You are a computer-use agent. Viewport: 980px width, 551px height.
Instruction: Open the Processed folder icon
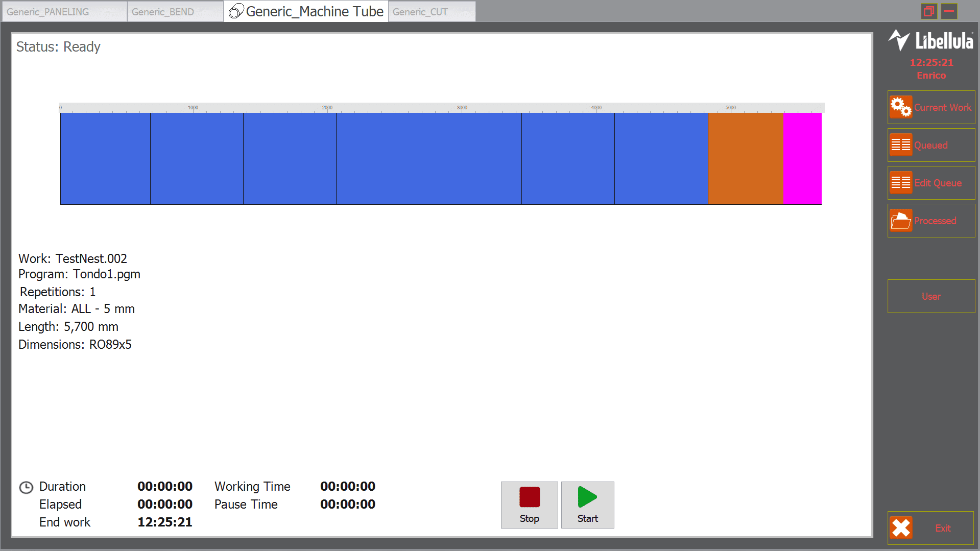pyautogui.click(x=901, y=221)
